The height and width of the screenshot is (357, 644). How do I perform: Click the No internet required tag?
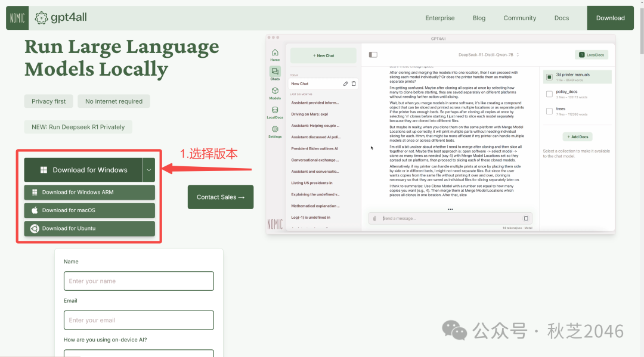[114, 101]
